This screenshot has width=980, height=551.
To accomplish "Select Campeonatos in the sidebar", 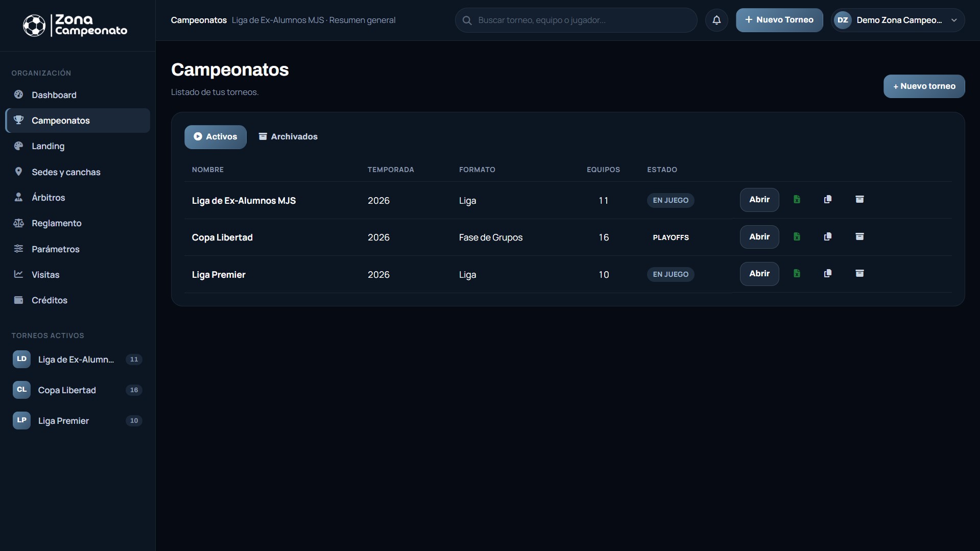I will click(x=78, y=121).
